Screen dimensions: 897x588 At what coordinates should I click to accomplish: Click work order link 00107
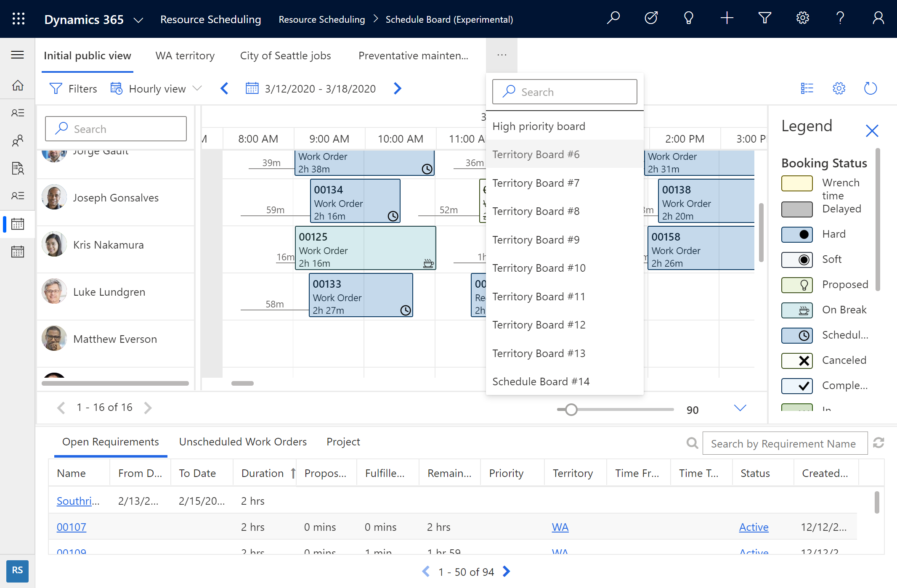[72, 526]
